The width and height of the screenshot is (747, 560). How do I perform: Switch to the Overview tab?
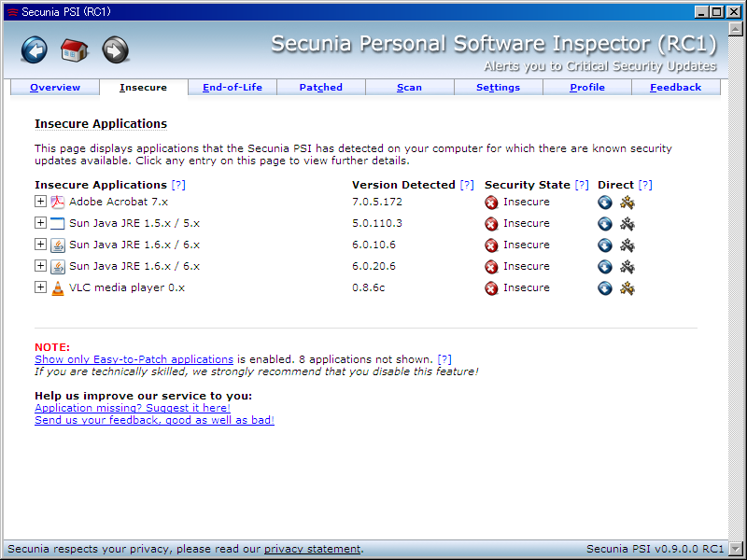(x=55, y=87)
